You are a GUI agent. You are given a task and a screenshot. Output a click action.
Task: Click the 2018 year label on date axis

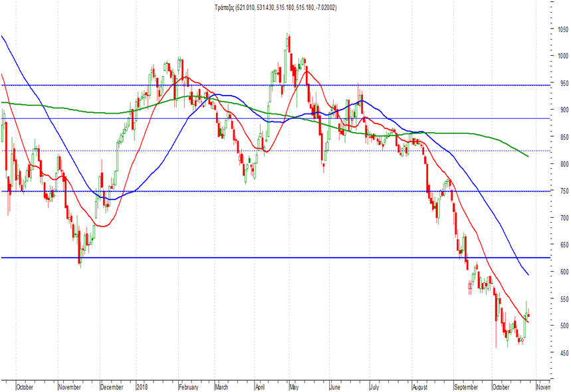coord(142,387)
